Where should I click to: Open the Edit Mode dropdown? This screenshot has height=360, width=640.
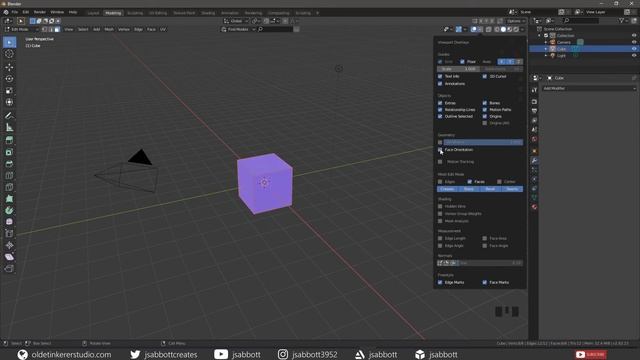(21, 29)
